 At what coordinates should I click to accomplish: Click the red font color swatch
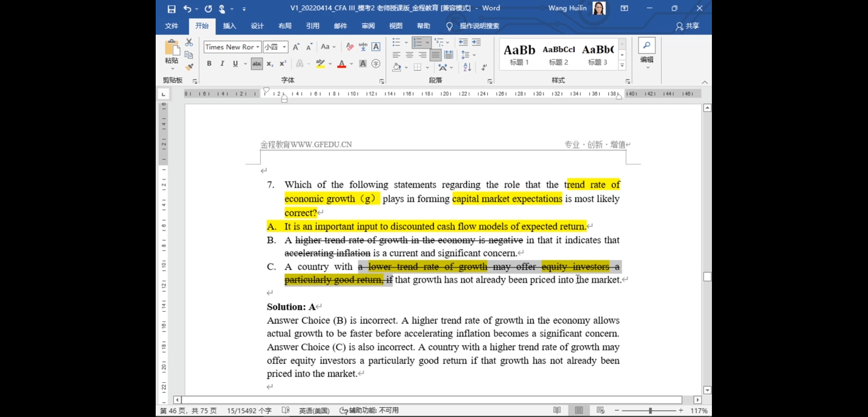[341, 64]
